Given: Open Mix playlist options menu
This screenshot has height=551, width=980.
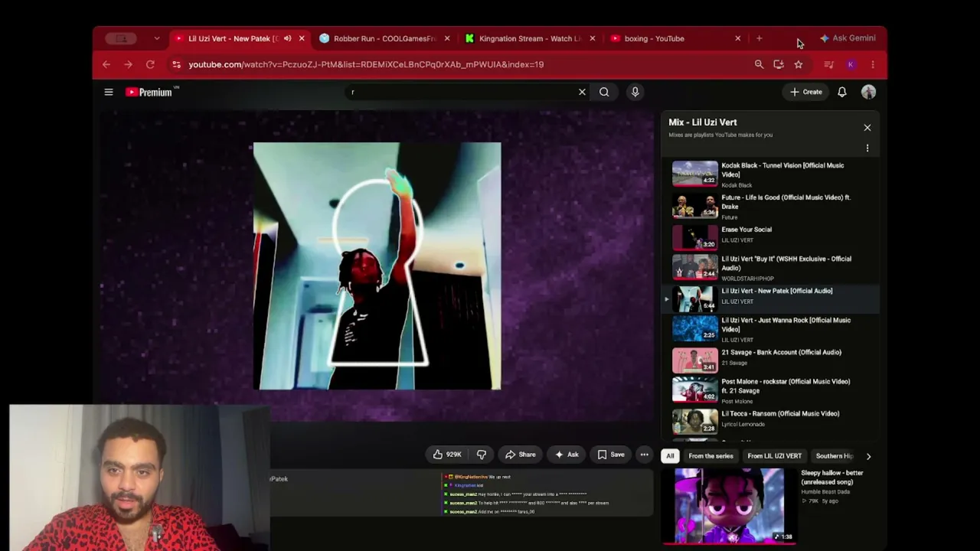Looking at the screenshot, I should 867,148.
